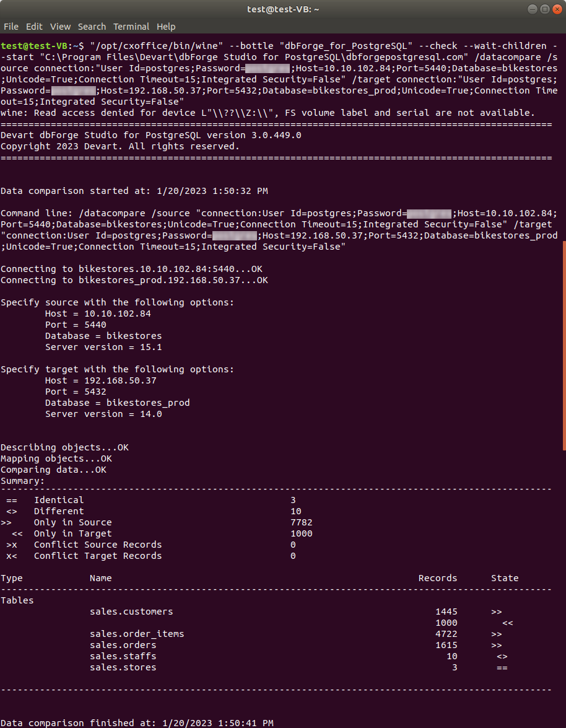This screenshot has width=566, height=728.
Task: Click the 1615 records value
Action: click(446, 645)
